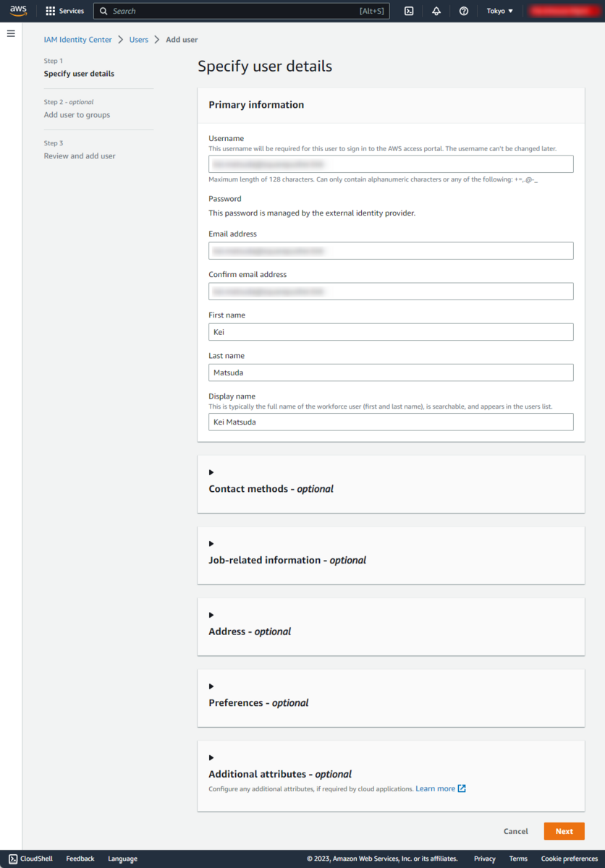This screenshot has height=868, width=605.
Task: Click the Users breadcrumb link
Action: [139, 40]
